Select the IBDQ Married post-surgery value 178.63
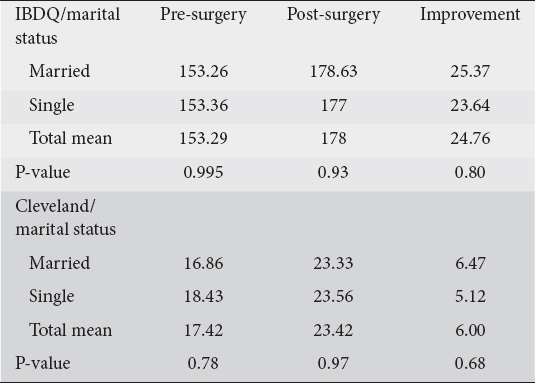The height and width of the screenshot is (383, 535). (333, 71)
